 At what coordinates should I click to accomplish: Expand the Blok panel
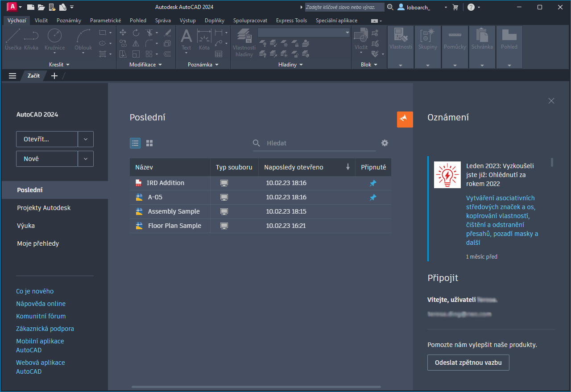(x=369, y=65)
